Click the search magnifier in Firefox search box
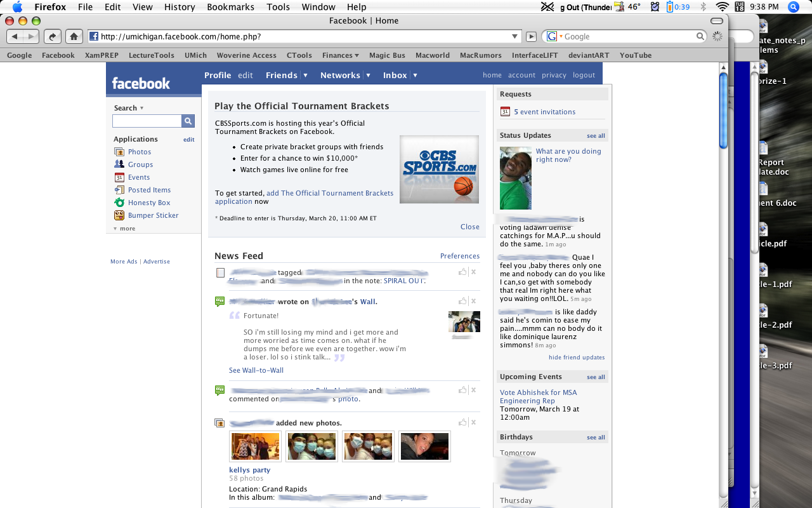Viewport: 812px width, 508px height. coord(700,36)
